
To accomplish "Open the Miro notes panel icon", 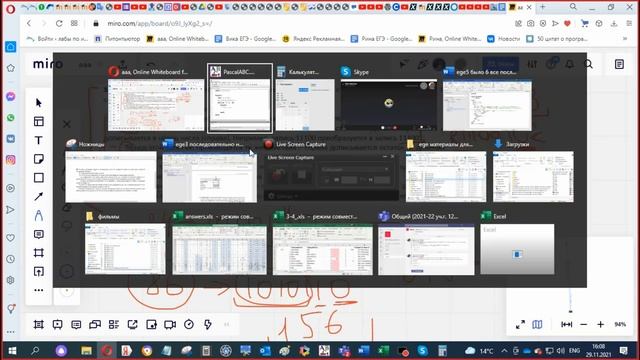I will 619,64.
